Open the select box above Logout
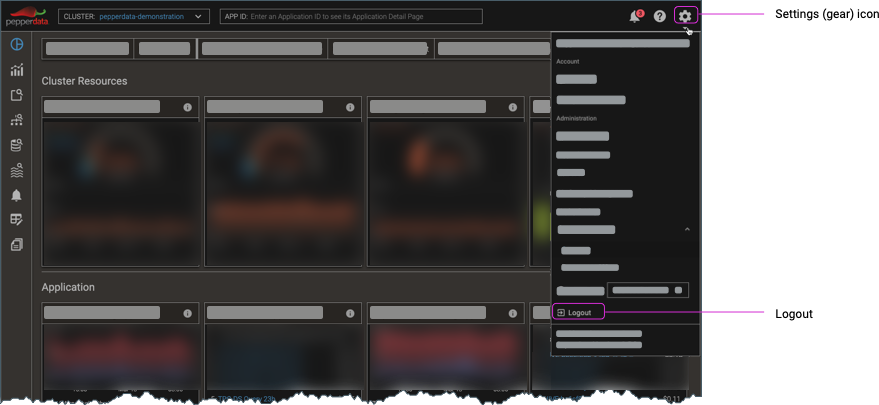The width and height of the screenshot is (879, 405). (x=648, y=290)
